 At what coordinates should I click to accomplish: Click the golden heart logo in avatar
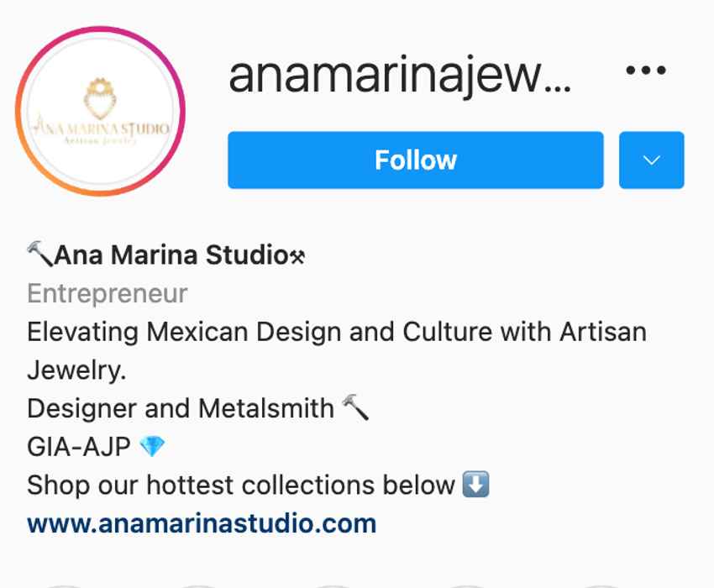click(100, 99)
